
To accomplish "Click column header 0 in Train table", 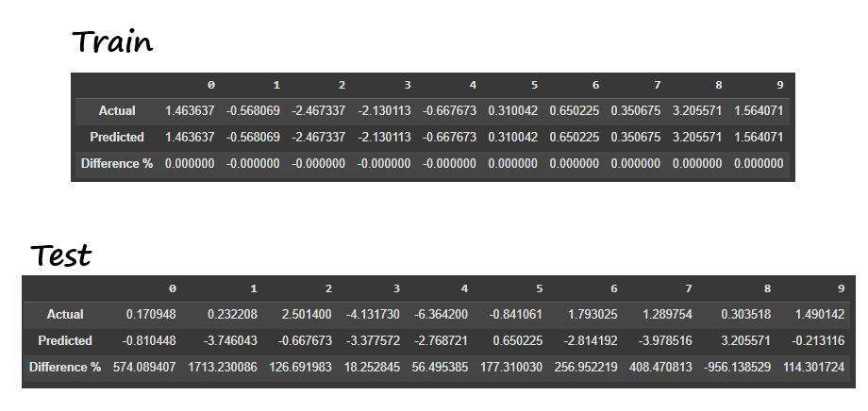I will [210, 86].
